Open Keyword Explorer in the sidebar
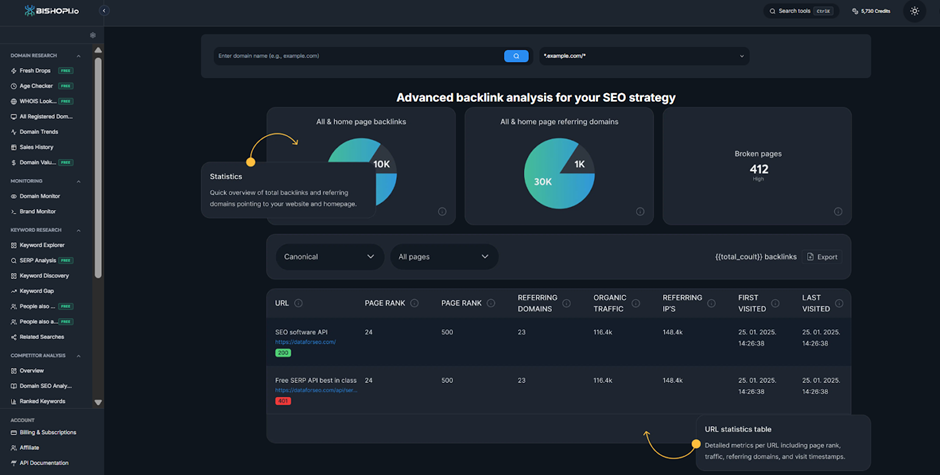 pos(41,245)
